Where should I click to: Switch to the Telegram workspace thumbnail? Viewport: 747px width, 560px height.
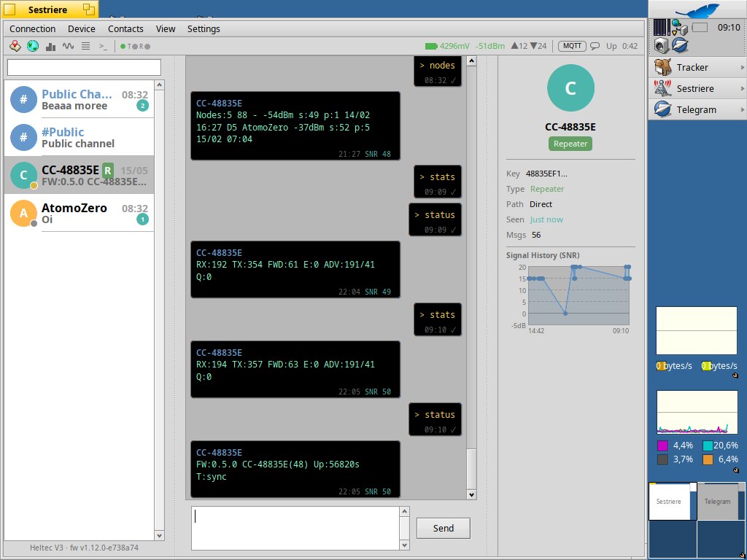point(718,502)
